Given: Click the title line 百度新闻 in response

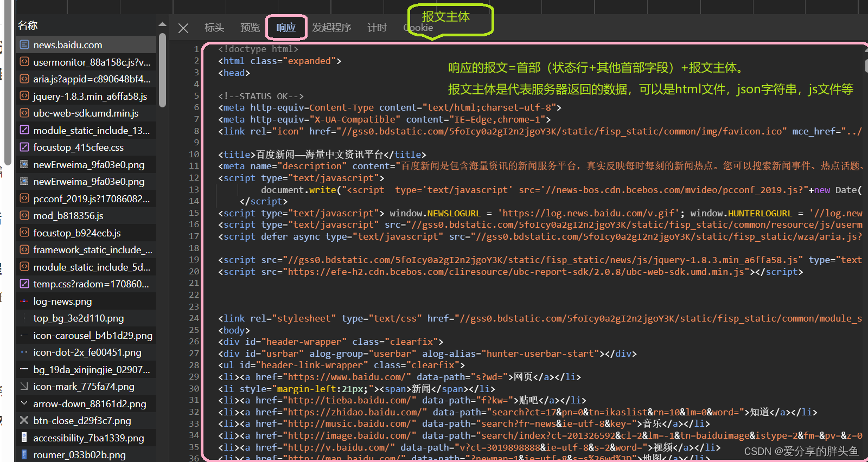Looking at the screenshot, I should (322, 155).
